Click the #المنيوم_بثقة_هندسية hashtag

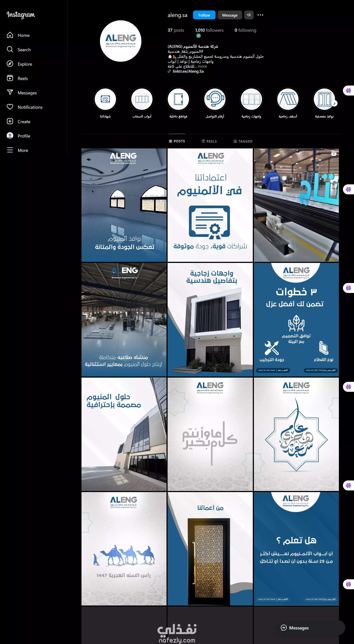point(185,51)
